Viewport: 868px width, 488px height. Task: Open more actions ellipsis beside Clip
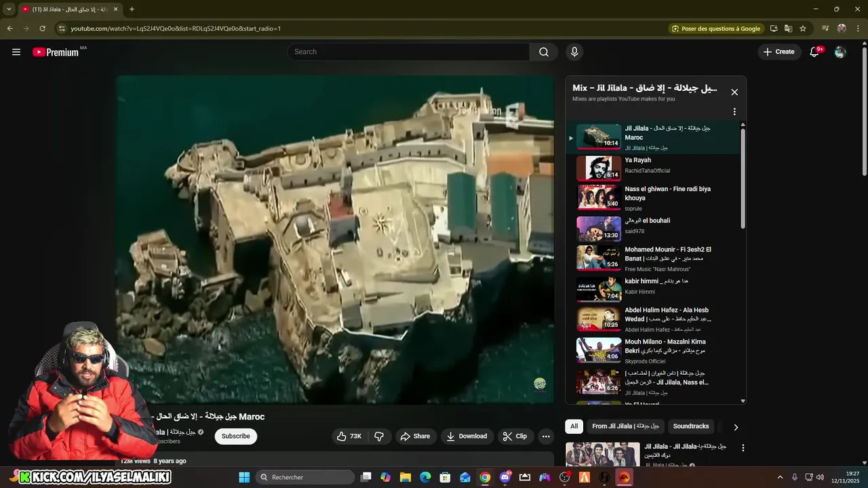tap(546, 436)
